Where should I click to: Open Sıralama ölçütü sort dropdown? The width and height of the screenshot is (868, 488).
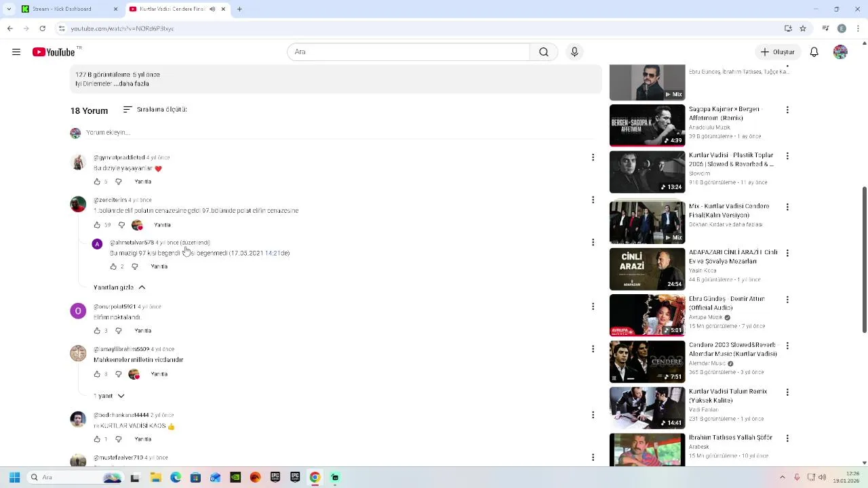click(x=155, y=109)
